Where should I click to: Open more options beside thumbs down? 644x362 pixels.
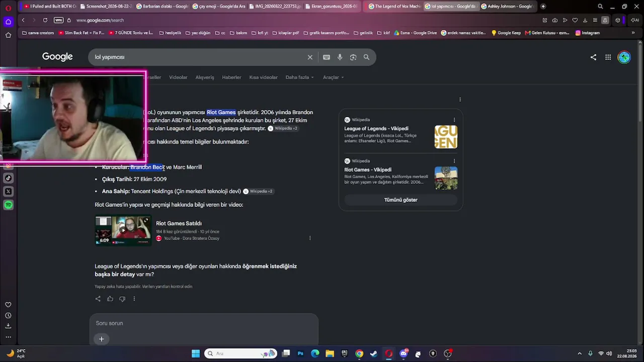(134, 299)
